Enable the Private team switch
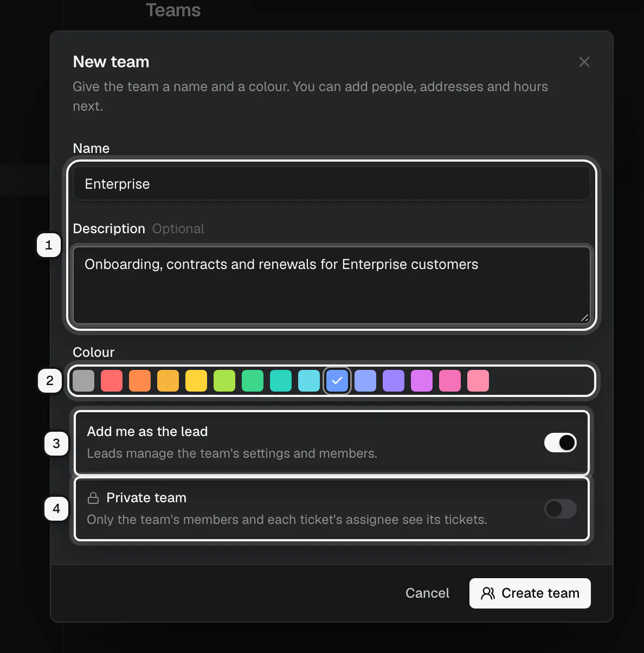 coord(561,509)
